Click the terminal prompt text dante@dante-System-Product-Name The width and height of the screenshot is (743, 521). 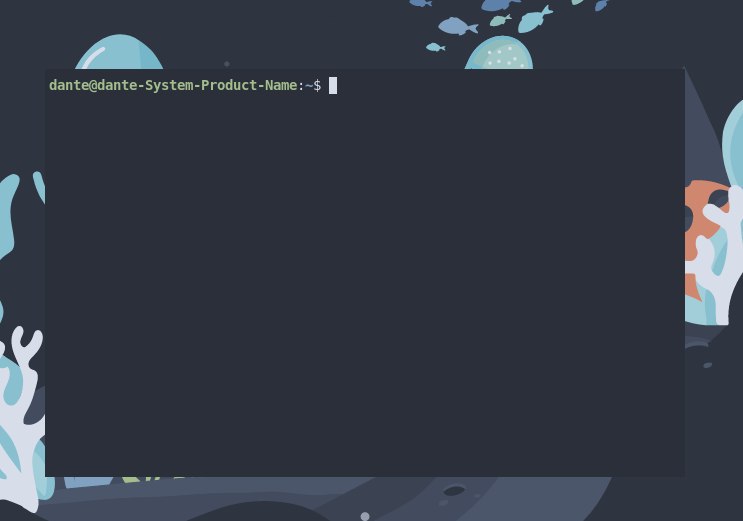coord(173,85)
